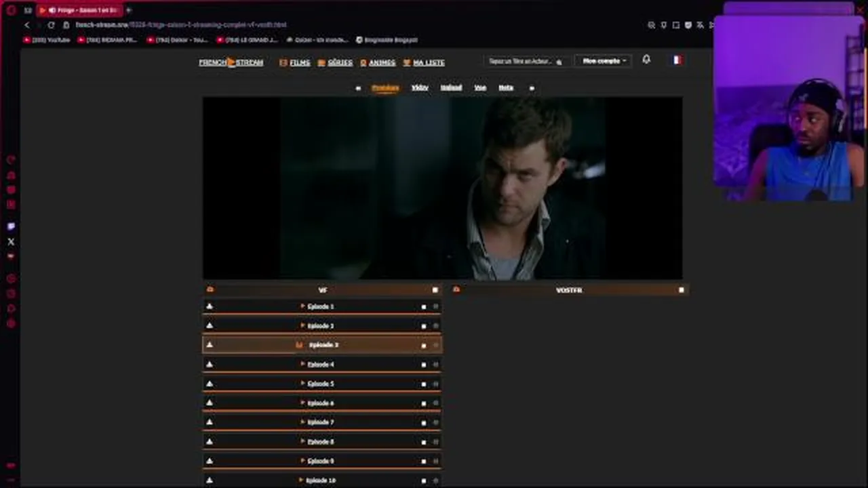Switch to the Fringe Saison 1 browser tab
Viewport: 868px width, 488px height.
pyautogui.click(x=80, y=10)
